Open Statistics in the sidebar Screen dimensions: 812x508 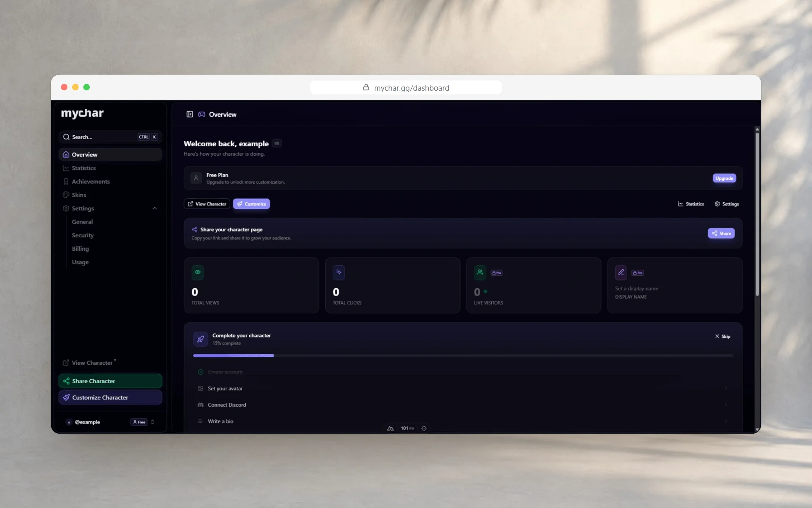[110, 168]
